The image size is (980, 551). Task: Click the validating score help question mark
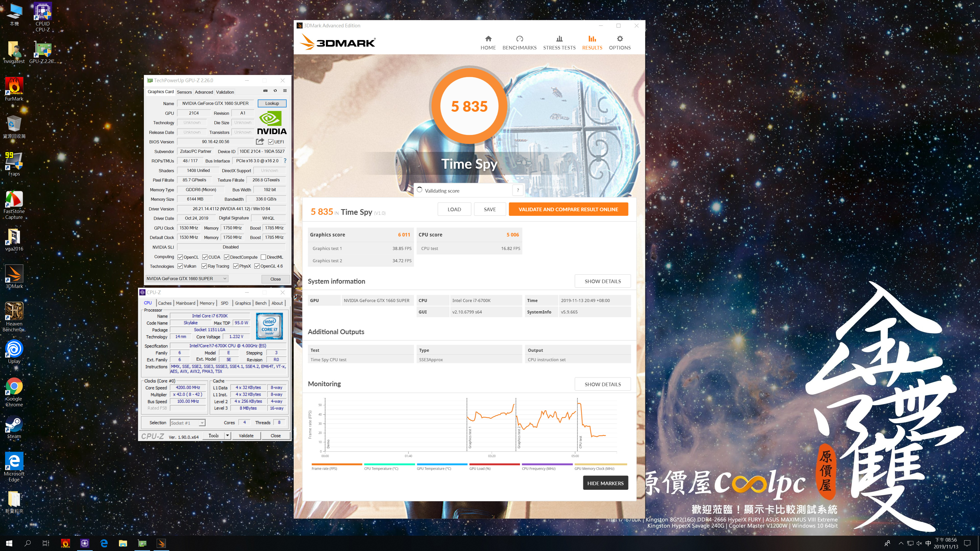coord(518,190)
